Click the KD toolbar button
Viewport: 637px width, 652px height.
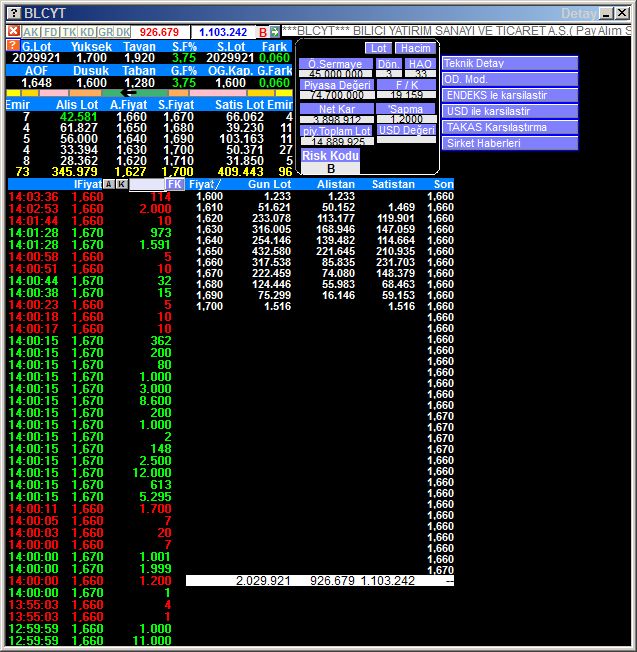click(87, 32)
